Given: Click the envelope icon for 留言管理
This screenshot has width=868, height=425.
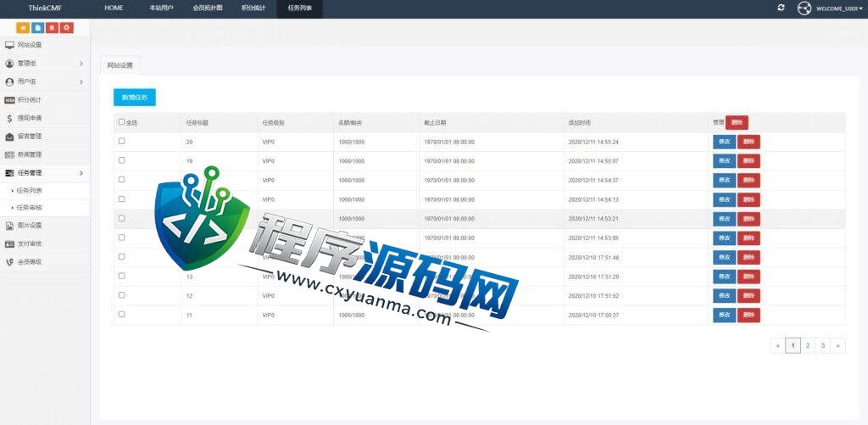Looking at the screenshot, I should click(x=9, y=137).
